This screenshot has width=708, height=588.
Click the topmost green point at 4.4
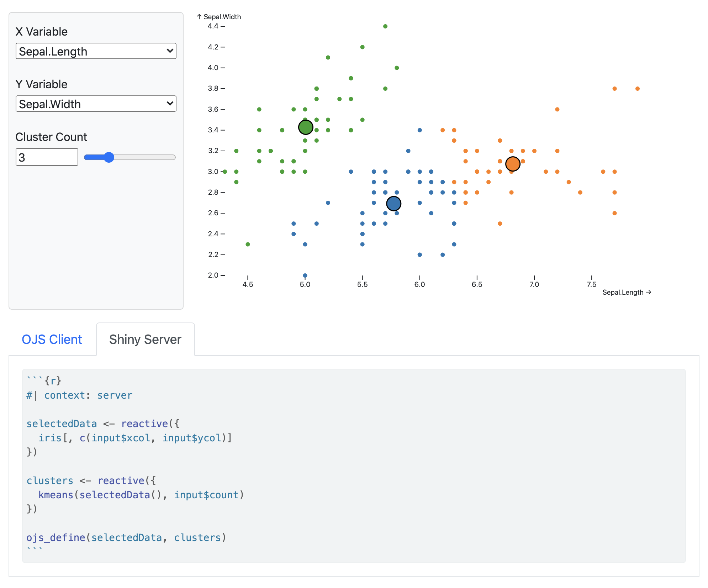[385, 26]
